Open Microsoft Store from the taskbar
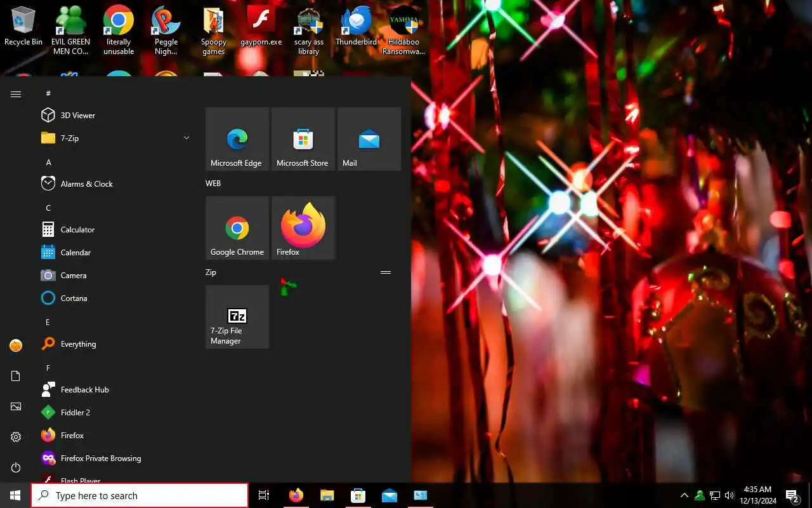Viewport: 812px width, 508px height. tap(358, 495)
